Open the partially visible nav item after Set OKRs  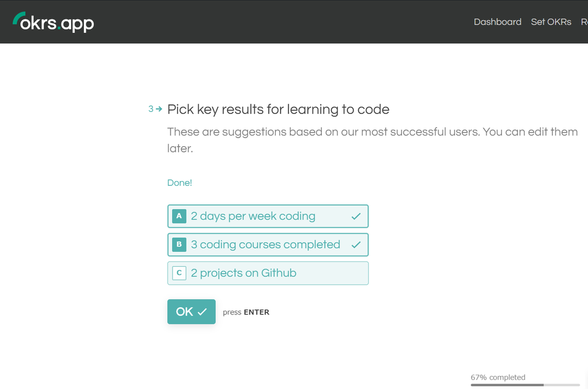coord(584,22)
